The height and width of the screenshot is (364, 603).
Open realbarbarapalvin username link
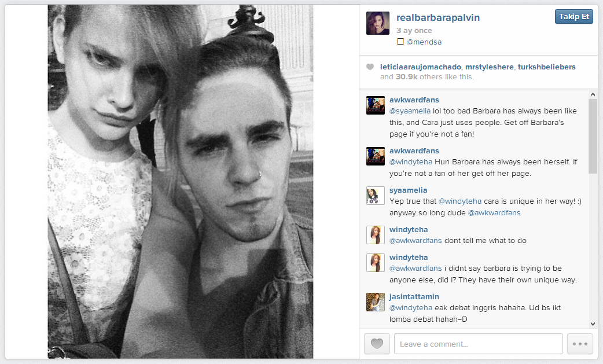coord(438,18)
